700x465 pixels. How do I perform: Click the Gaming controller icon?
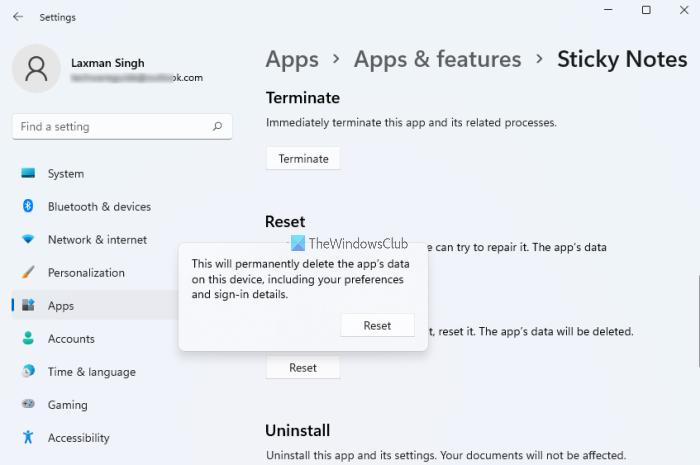(28, 405)
